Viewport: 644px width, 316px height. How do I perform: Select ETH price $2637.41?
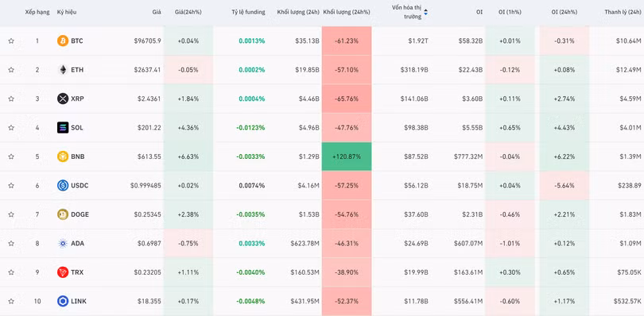pyautogui.click(x=147, y=70)
